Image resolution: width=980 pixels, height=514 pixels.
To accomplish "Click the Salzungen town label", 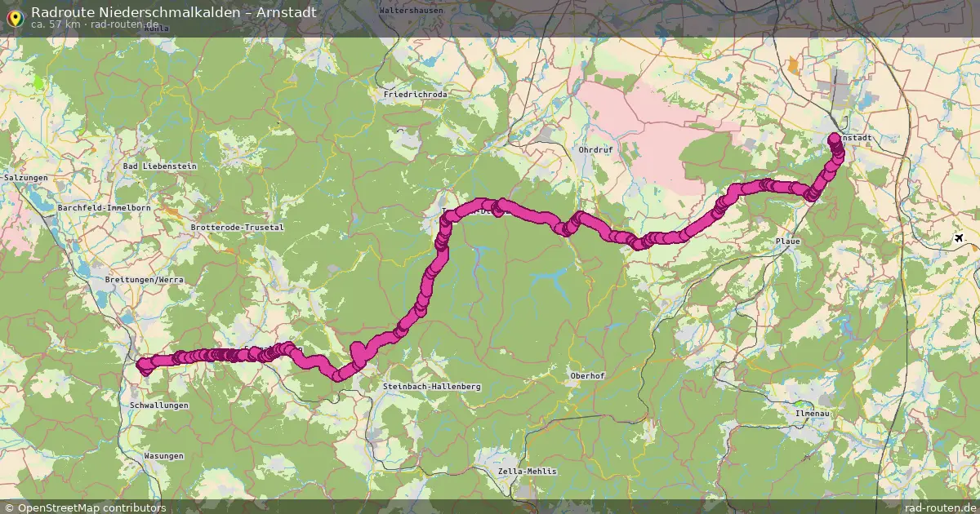I will pos(24,177).
